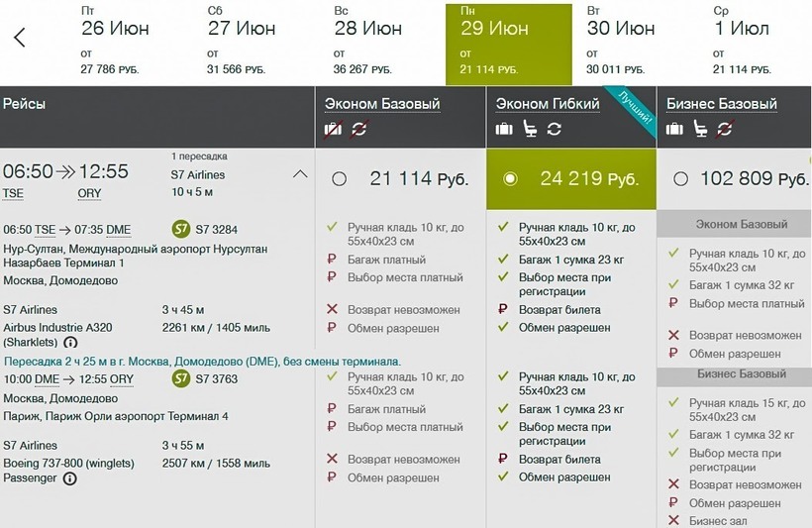Collapse the flight details with the chevron
812x528 pixels.
pos(300,175)
